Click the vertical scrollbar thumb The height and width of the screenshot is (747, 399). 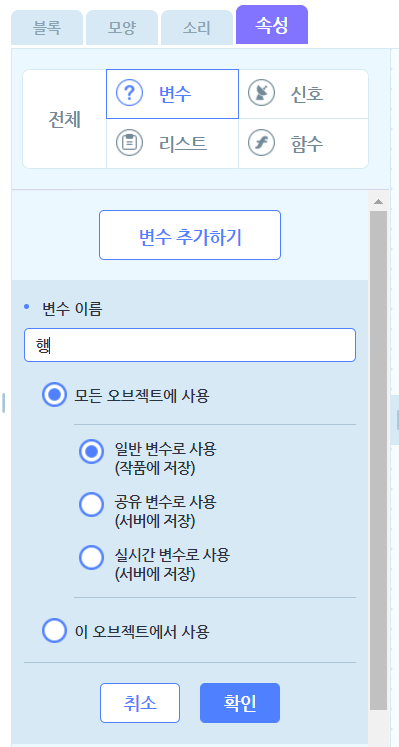(379, 461)
